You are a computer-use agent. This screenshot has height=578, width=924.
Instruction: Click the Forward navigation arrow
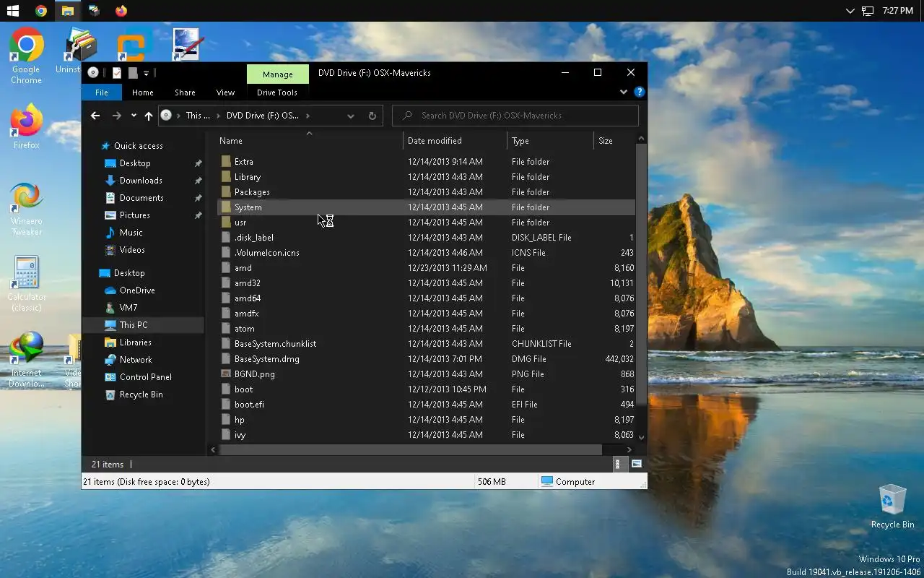tap(116, 116)
